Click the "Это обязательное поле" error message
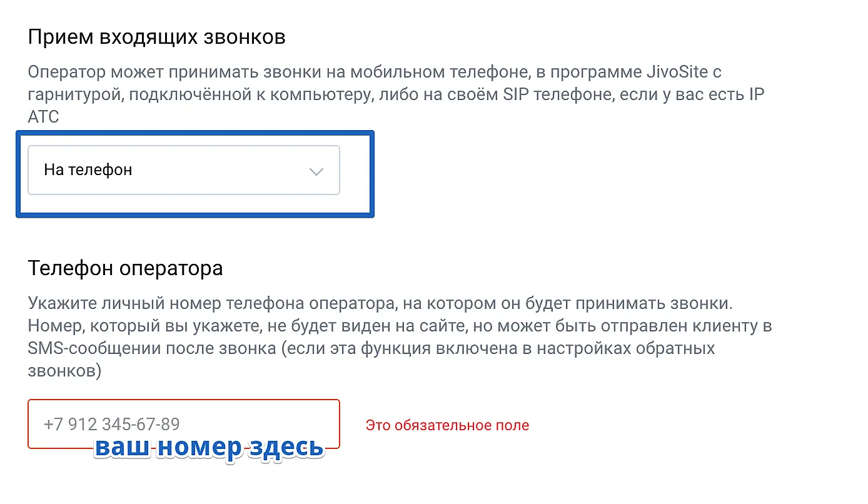Image resolution: width=868 pixels, height=504 pixels. [x=447, y=425]
